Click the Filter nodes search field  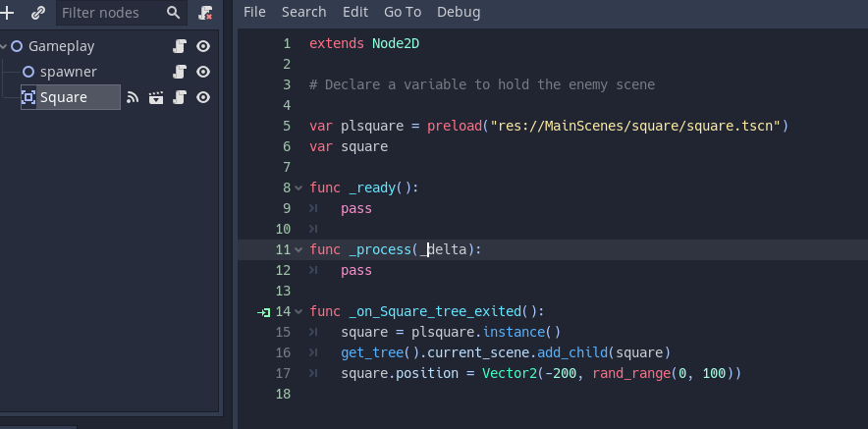tap(122, 13)
